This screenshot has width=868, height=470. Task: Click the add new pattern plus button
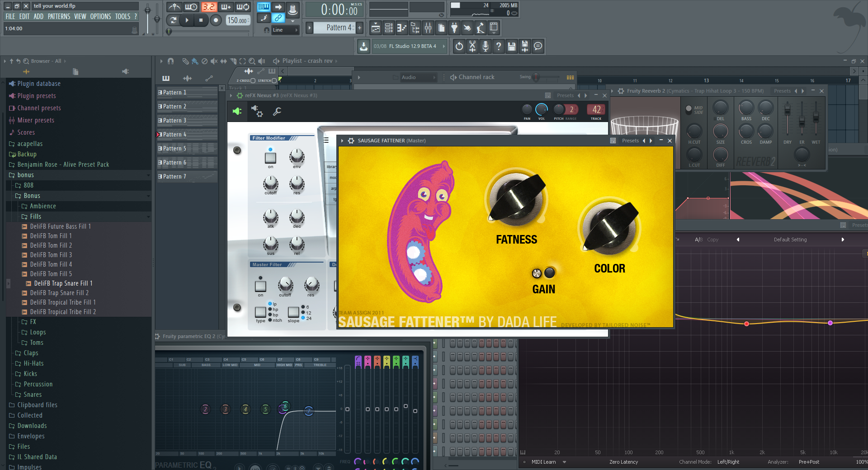point(360,28)
